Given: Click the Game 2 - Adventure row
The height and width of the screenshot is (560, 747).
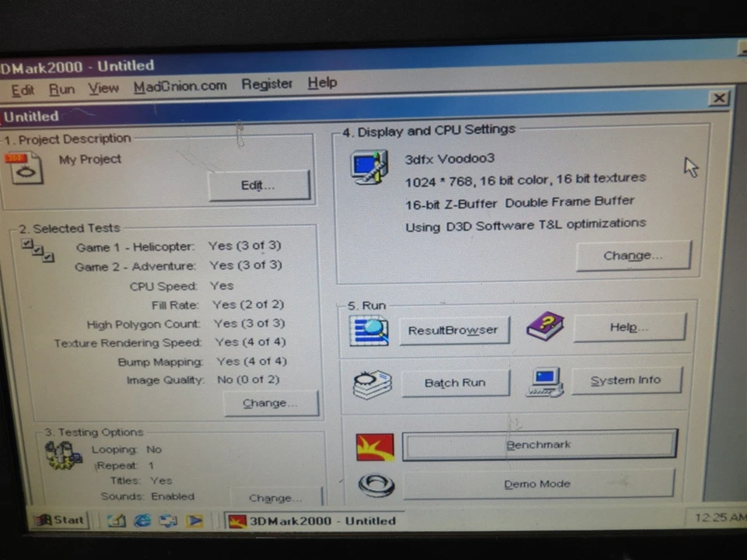Looking at the screenshot, I should (x=178, y=265).
